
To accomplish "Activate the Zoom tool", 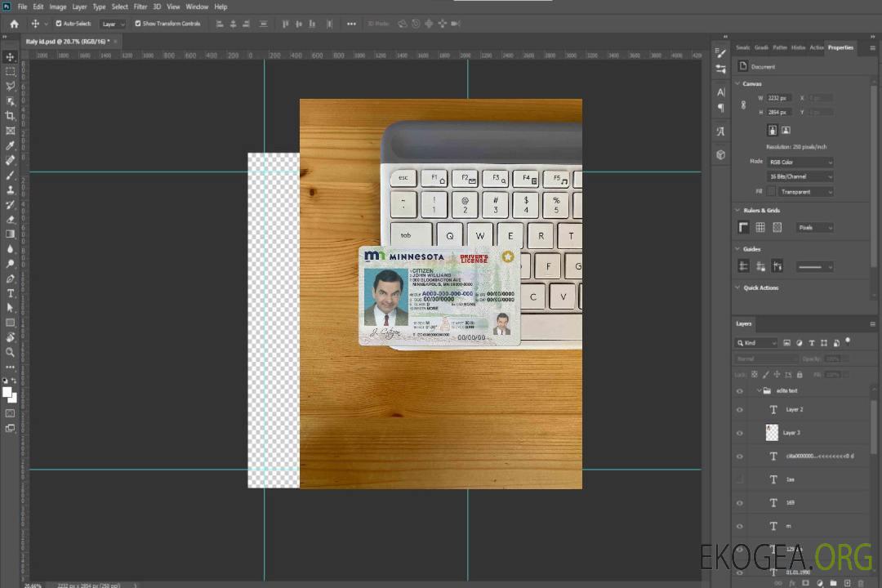I will pos(11,352).
